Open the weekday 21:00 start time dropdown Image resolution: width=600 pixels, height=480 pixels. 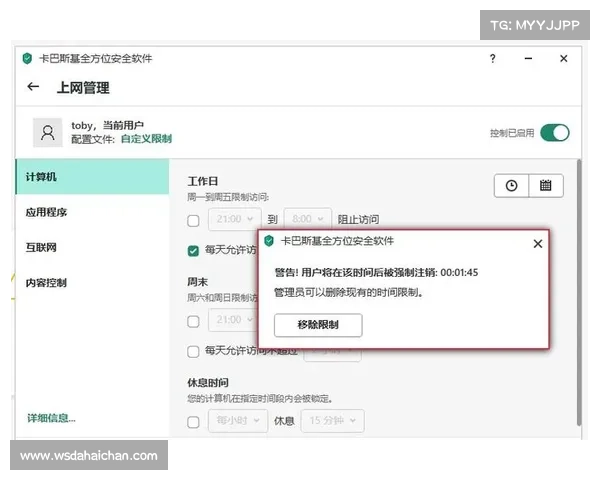(x=235, y=219)
